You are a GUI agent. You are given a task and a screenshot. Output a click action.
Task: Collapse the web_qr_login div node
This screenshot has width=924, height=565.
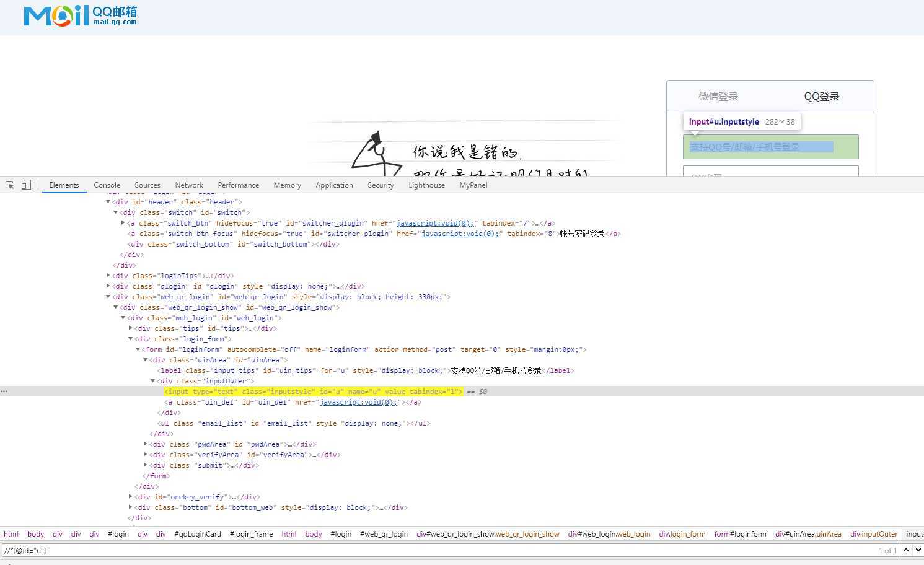108,297
